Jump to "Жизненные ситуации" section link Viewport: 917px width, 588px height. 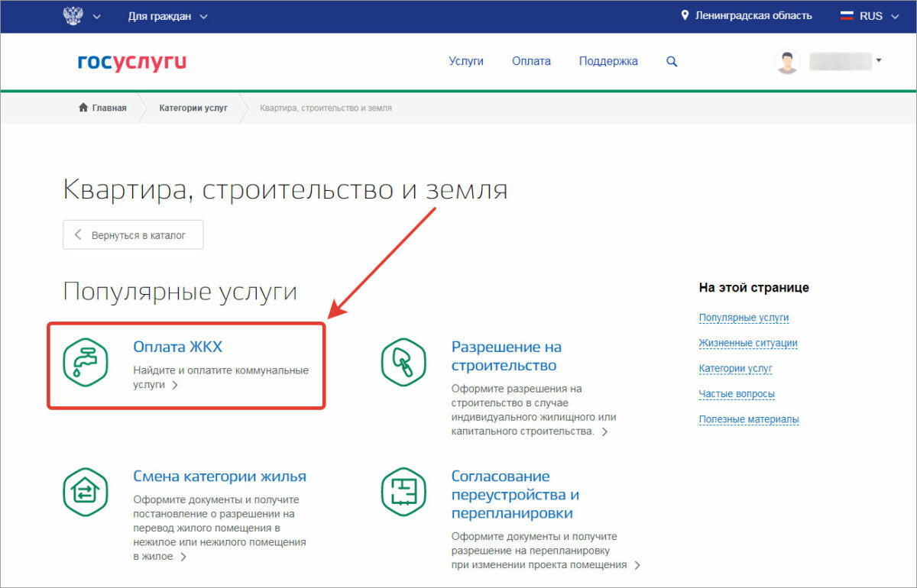tap(748, 343)
